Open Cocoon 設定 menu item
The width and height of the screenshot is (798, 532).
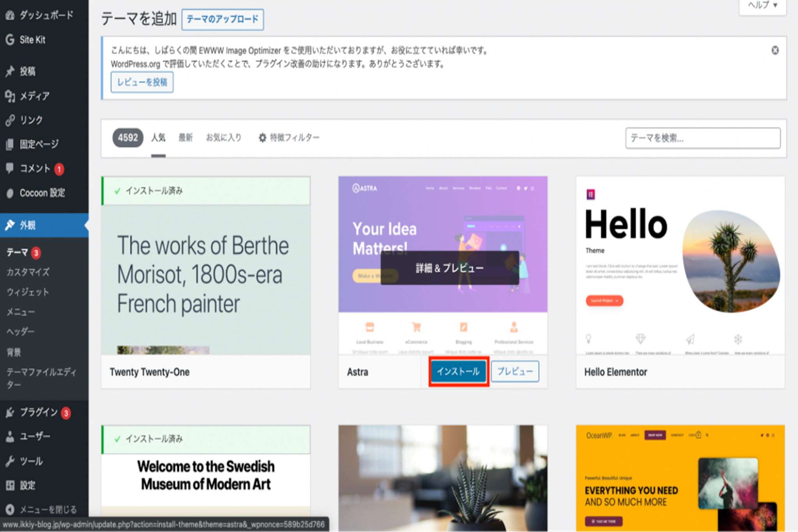[x=42, y=193]
